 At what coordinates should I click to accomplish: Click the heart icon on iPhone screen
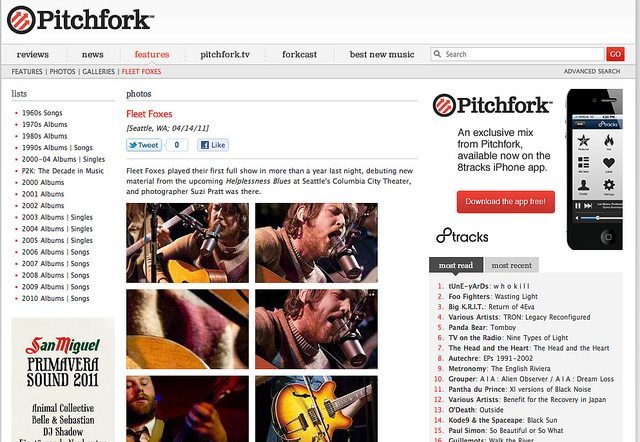(x=609, y=163)
